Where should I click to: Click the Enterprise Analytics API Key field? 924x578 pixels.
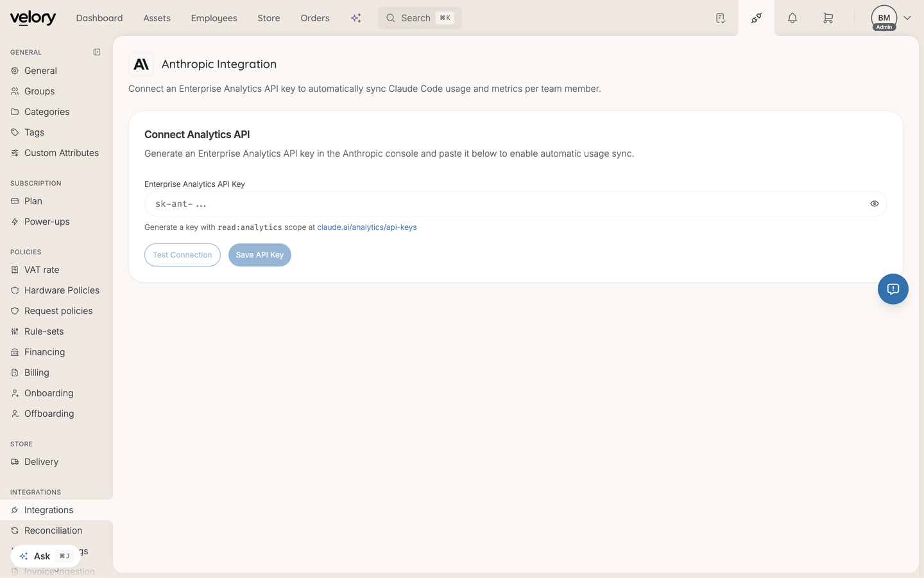pos(515,204)
